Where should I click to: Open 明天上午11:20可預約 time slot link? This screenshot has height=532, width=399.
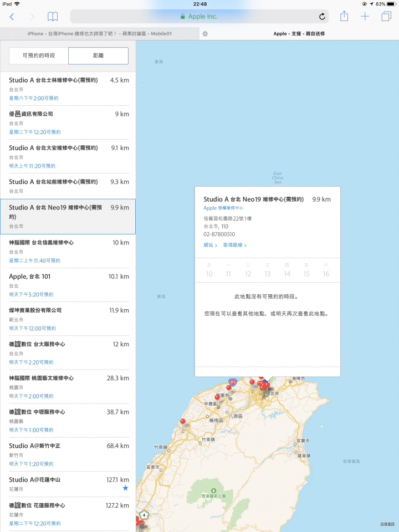point(32,166)
